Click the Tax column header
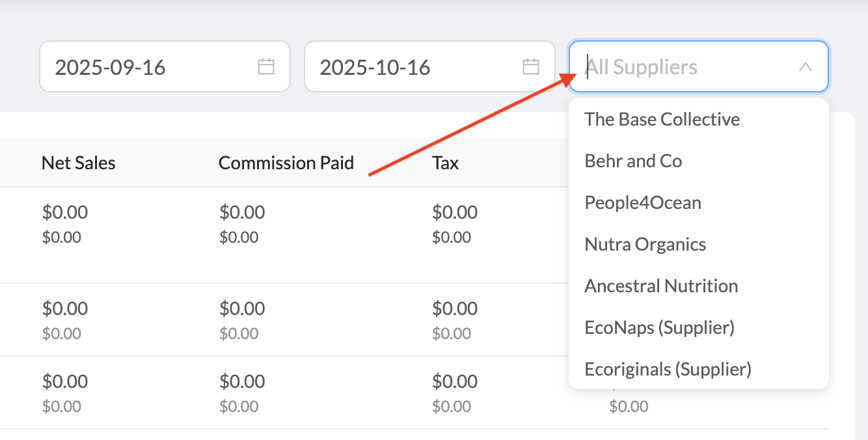The width and height of the screenshot is (868, 440). (445, 163)
